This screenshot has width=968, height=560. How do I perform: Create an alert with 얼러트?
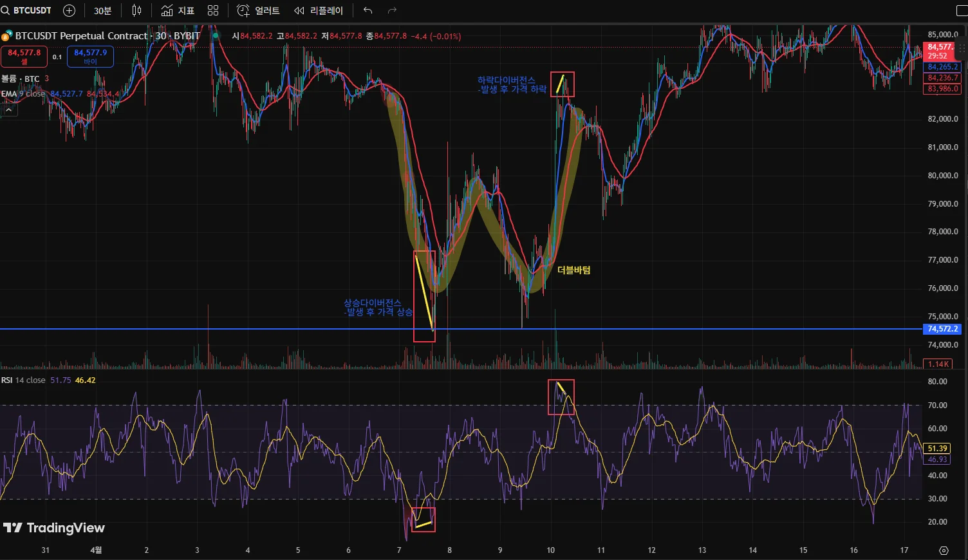258,10
